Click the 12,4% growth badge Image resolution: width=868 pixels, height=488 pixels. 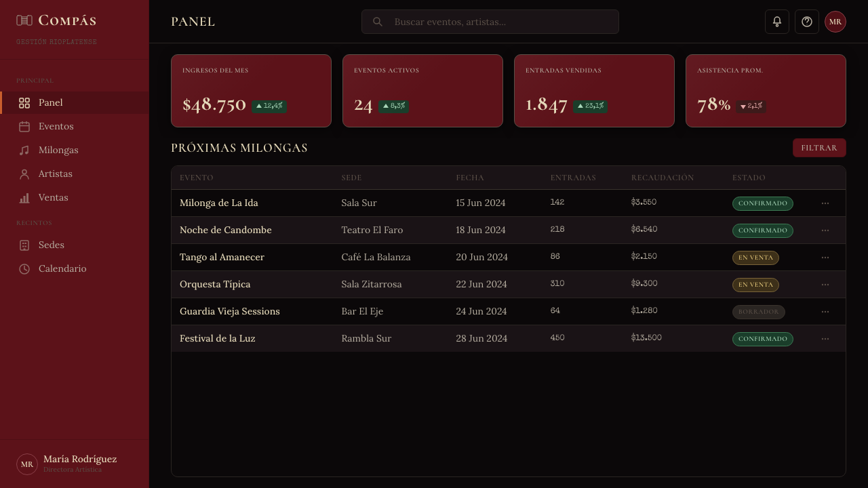point(269,106)
